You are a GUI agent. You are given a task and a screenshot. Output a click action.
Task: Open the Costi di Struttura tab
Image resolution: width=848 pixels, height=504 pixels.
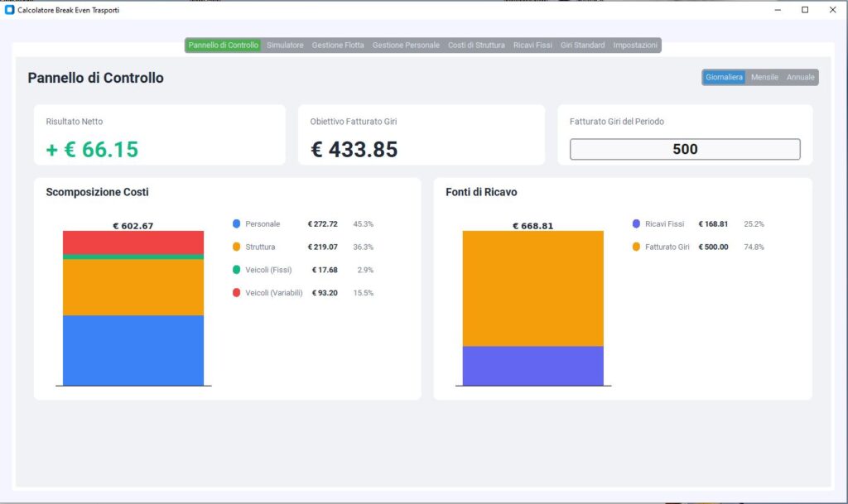pyautogui.click(x=476, y=46)
